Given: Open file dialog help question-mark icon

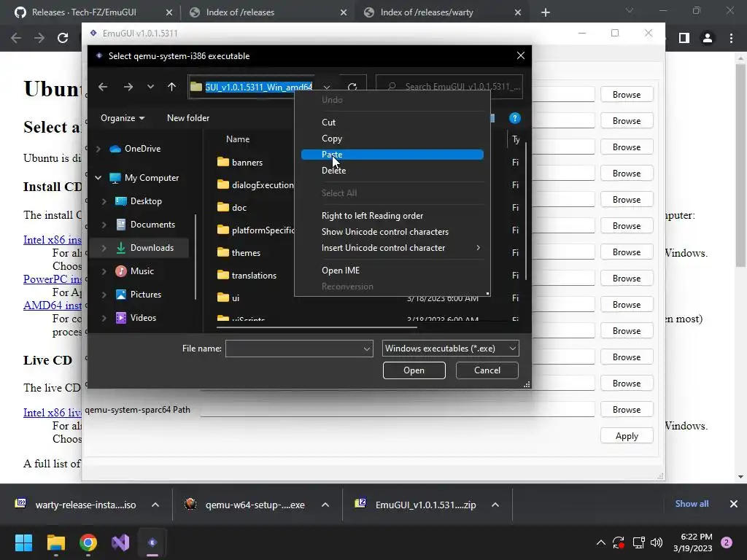Looking at the screenshot, I should (514, 118).
